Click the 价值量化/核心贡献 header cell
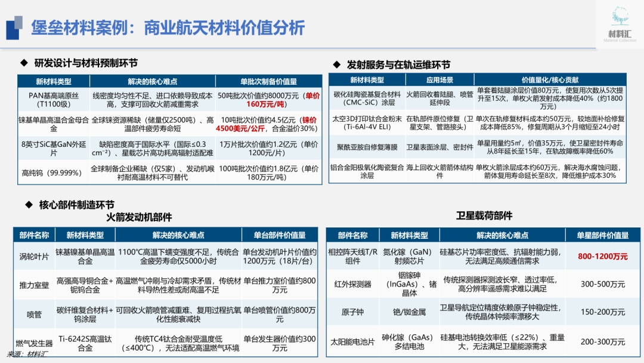The width and height of the screenshot is (644, 363). click(550, 79)
